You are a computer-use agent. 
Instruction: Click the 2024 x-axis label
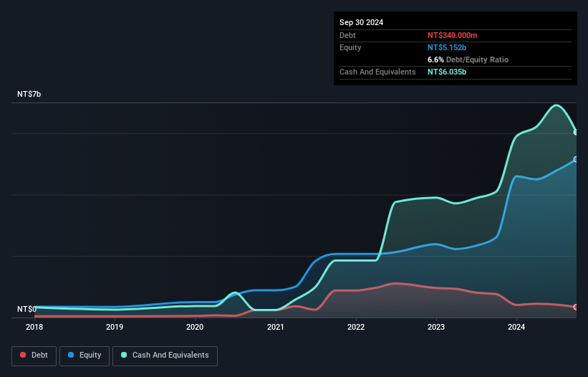pos(516,327)
